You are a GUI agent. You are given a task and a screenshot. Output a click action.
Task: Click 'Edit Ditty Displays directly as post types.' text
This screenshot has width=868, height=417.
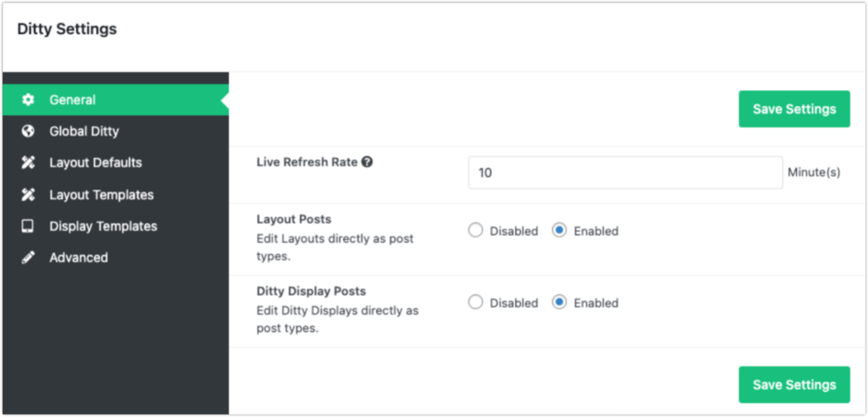click(x=337, y=319)
